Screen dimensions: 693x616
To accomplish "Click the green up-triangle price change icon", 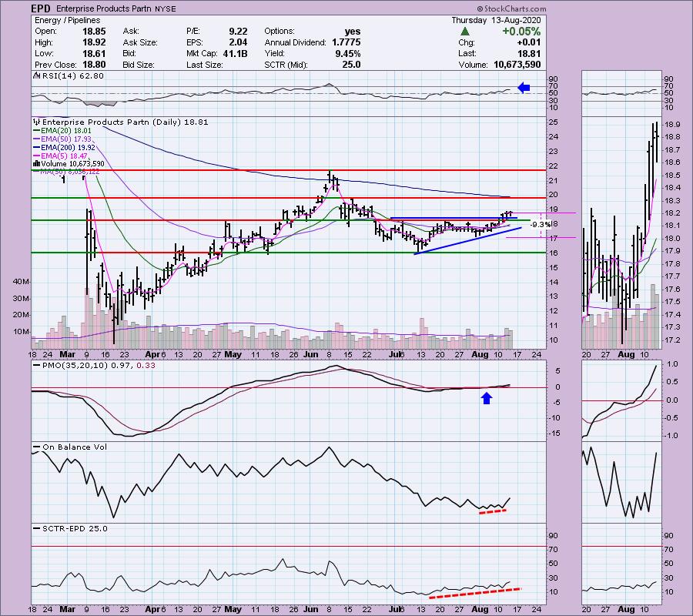I will [464, 32].
